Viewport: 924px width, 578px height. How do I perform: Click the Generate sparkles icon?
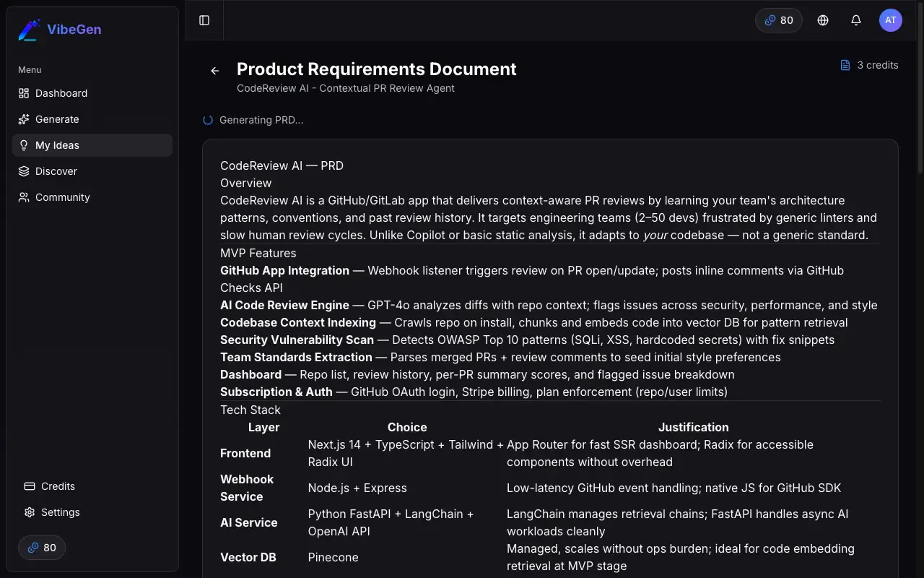point(24,119)
